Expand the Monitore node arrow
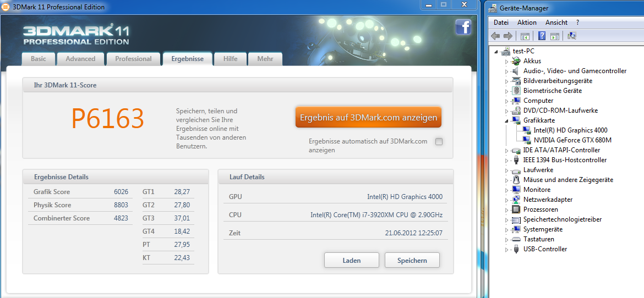Screen dimensions: 644x298 (x=507, y=190)
